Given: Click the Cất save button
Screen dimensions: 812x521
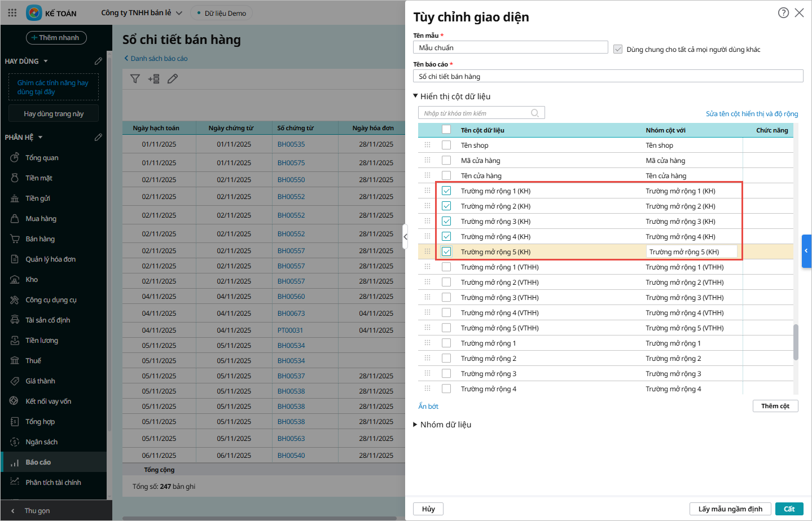Looking at the screenshot, I should [789, 509].
